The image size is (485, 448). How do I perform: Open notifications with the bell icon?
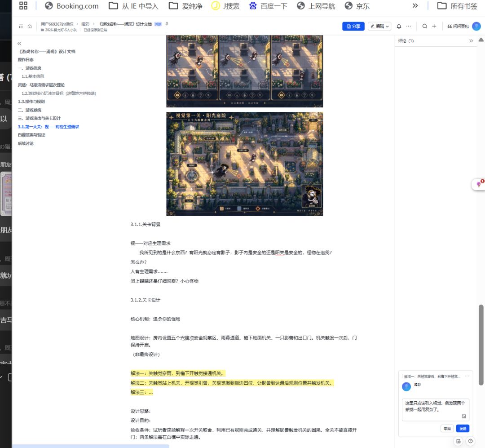399,27
